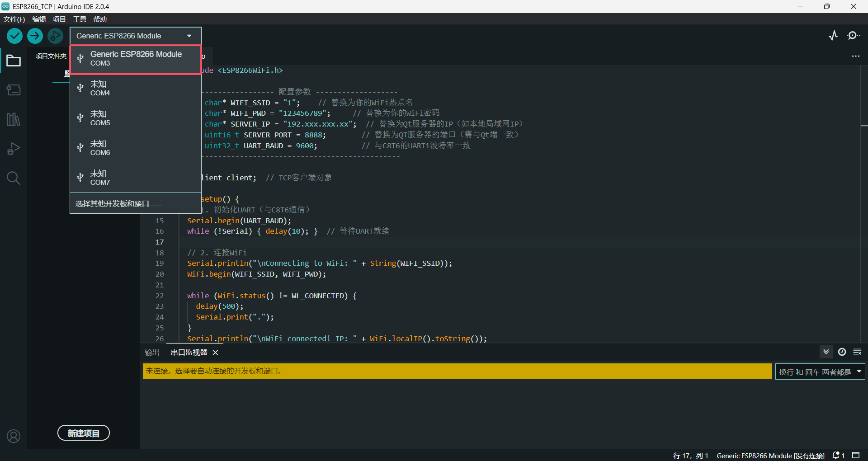This screenshot has height=461, width=868.
Task: Open the Search sidebar icon
Action: tap(14, 178)
